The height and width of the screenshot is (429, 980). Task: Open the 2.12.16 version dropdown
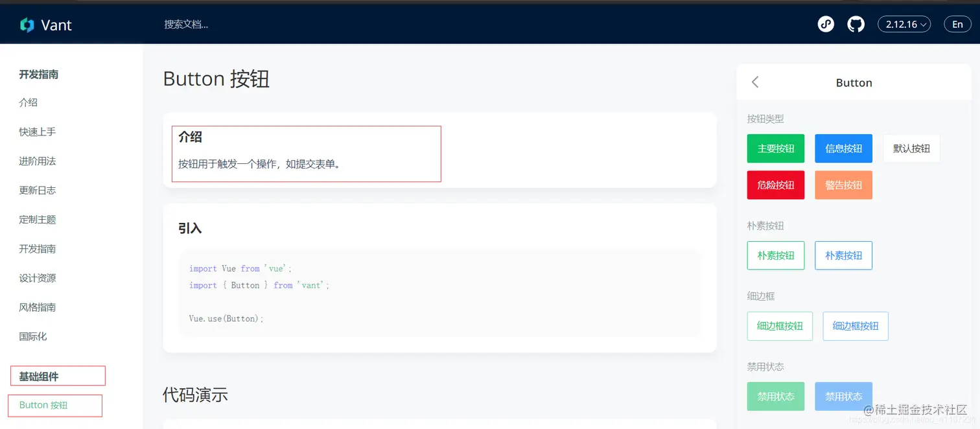904,24
